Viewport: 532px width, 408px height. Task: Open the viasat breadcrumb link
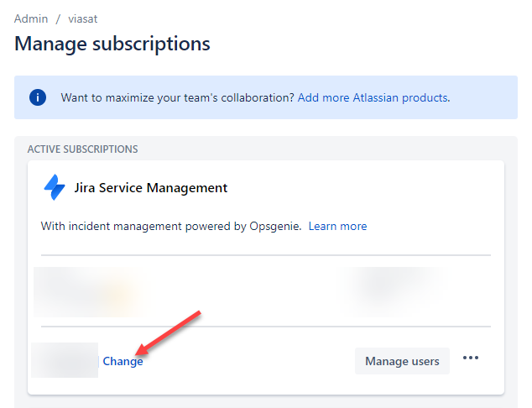click(83, 18)
